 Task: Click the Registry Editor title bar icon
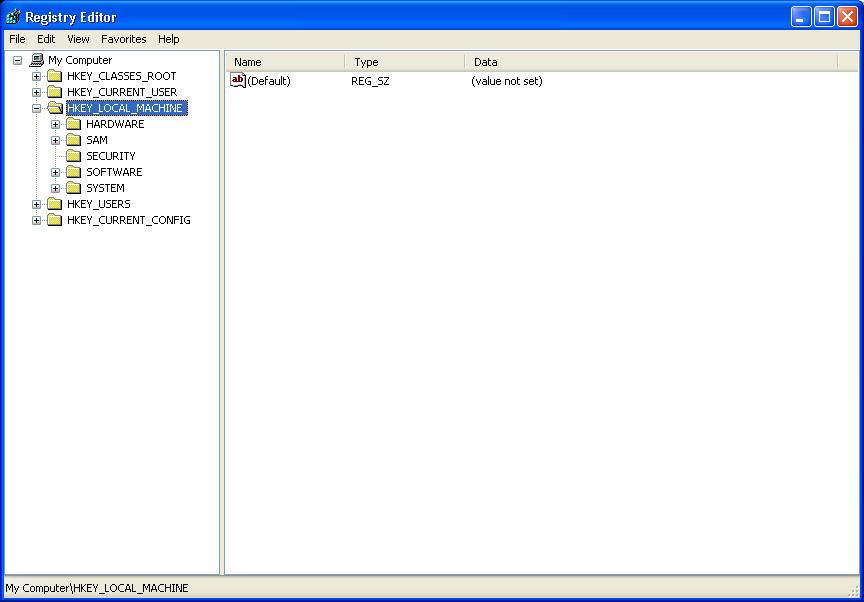pos(13,17)
